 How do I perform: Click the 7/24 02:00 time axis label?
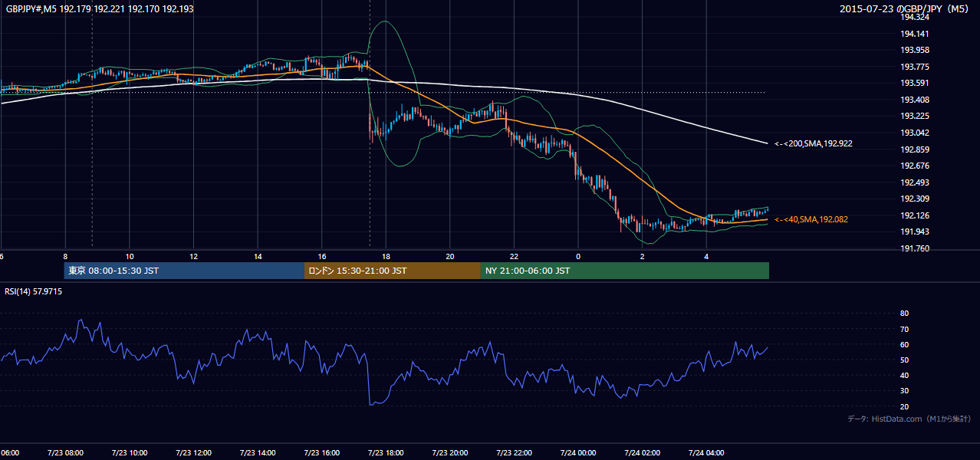coord(642,452)
